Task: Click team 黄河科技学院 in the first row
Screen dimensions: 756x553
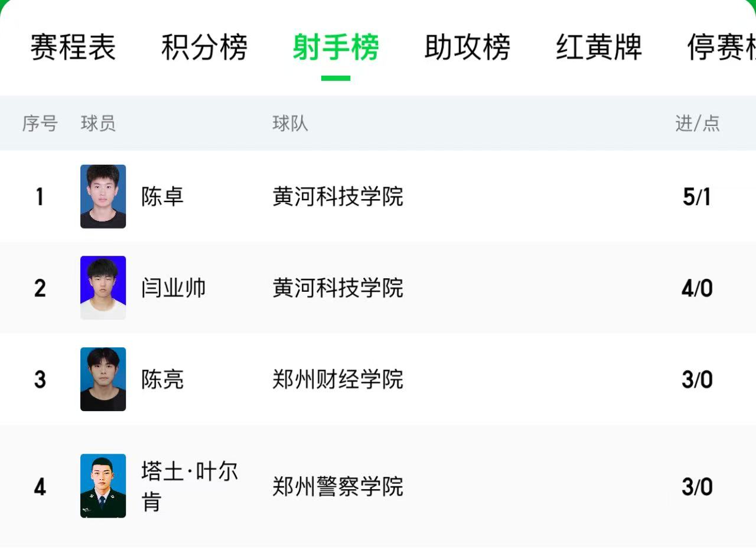Action: click(x=338, y=196)
